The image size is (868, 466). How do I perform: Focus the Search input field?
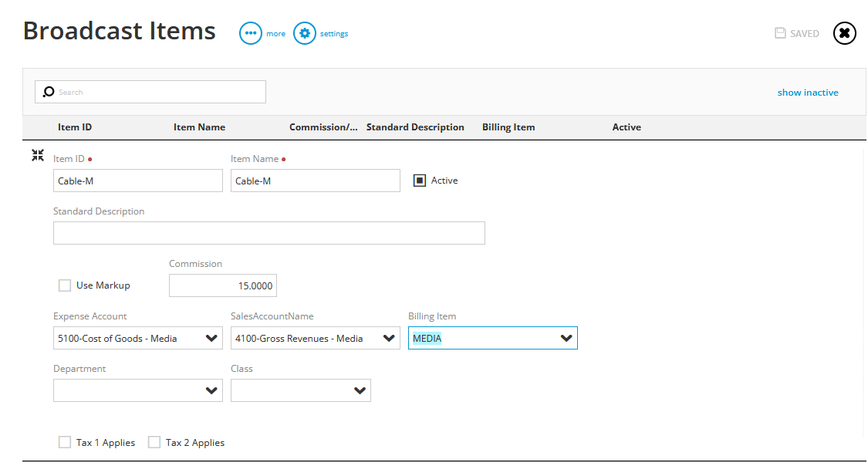tap(150, 92)
